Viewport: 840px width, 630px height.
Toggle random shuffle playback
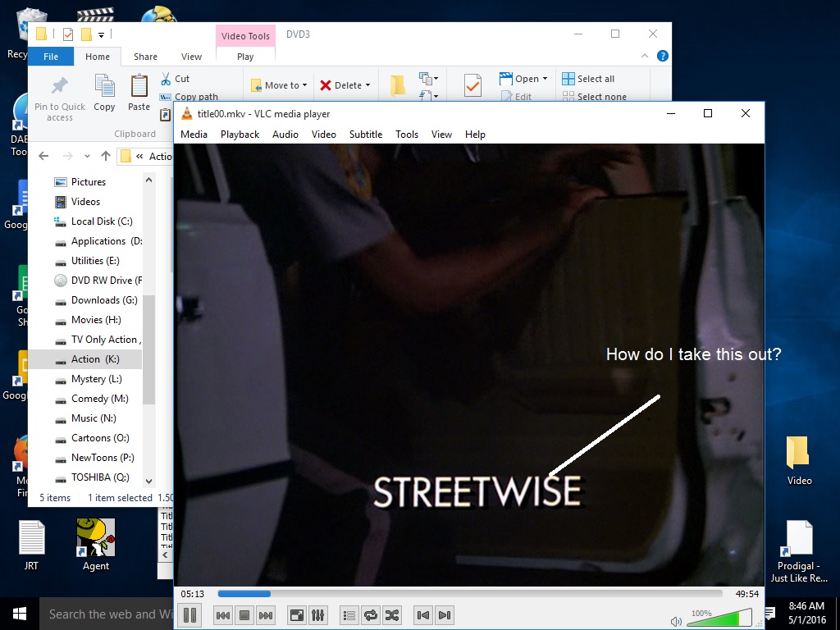[392, 614]
